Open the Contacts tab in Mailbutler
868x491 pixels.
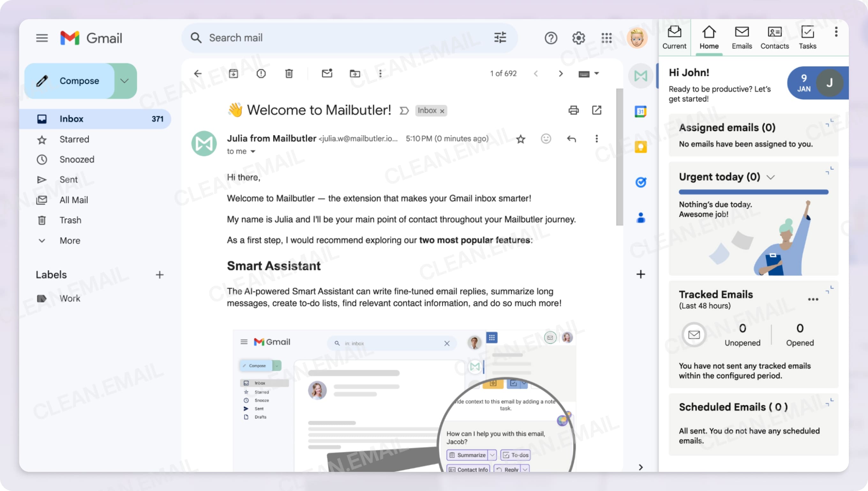[x=774, y=37]
